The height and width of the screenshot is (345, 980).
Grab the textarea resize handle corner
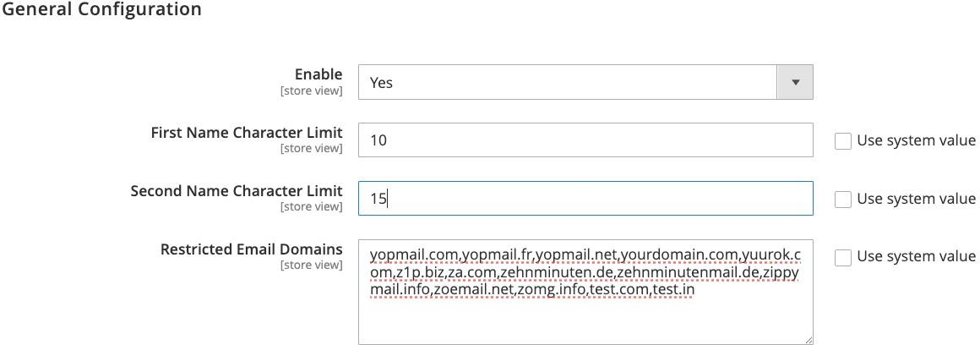pos(808,340)
